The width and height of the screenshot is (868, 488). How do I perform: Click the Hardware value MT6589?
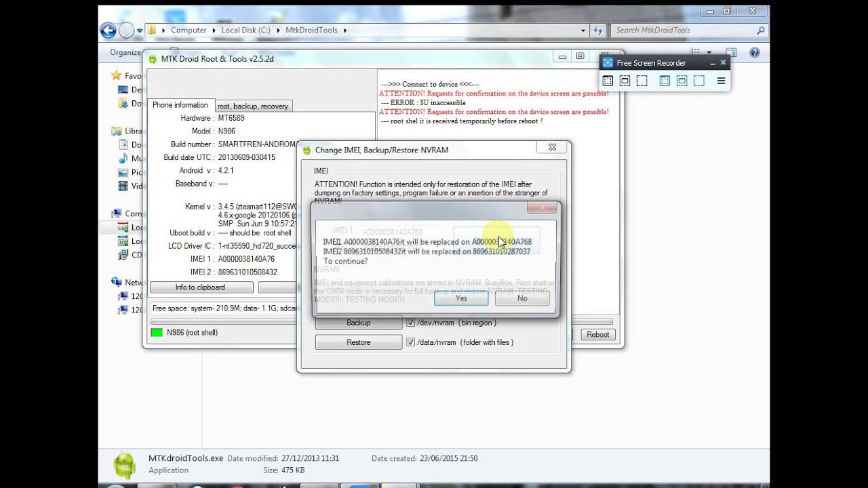pos(231,118)
